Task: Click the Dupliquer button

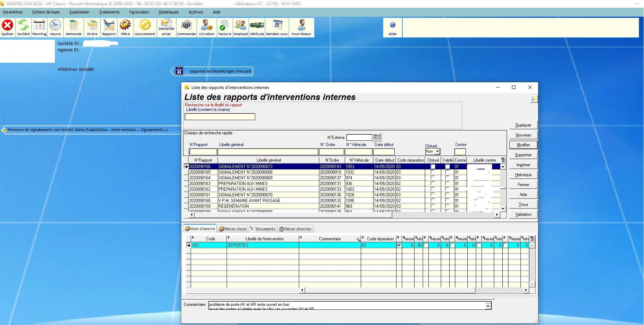Action: 523,125
